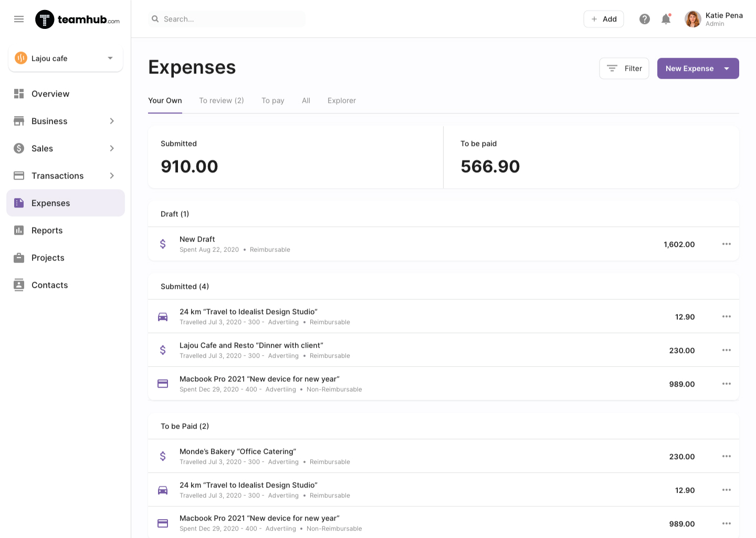
Task: Click the Submitted (4) section header
Action: tap(185, 286)
